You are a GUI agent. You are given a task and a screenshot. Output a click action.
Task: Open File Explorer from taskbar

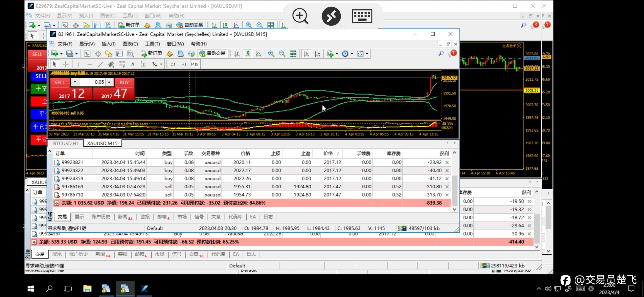pyautogui.click(x=87, y=288)
